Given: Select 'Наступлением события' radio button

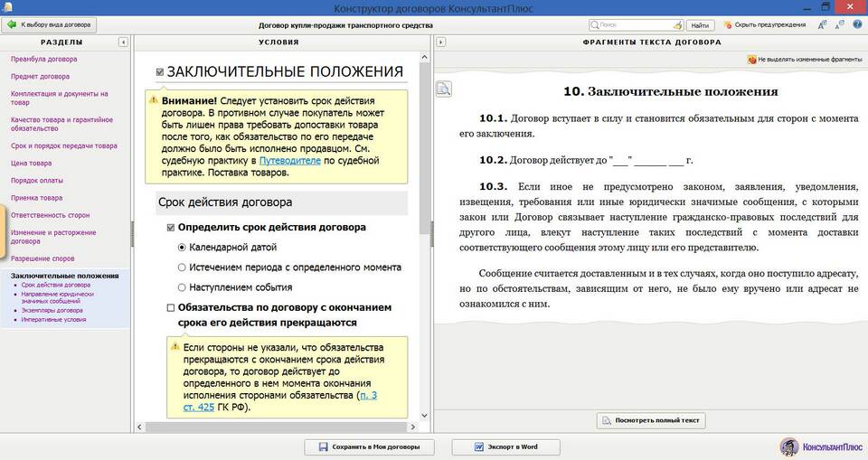Looking at the screenshot, I should (182, 287).
